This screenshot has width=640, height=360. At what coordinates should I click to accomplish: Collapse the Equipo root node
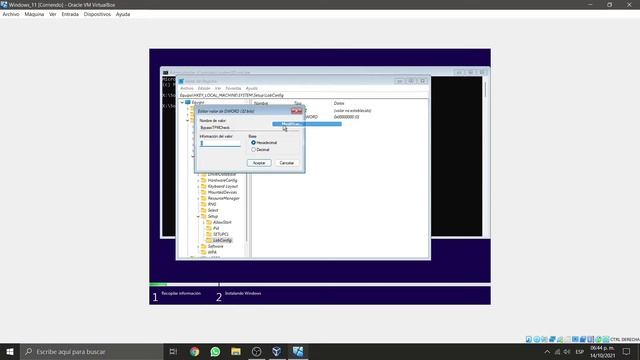point(182,102)
